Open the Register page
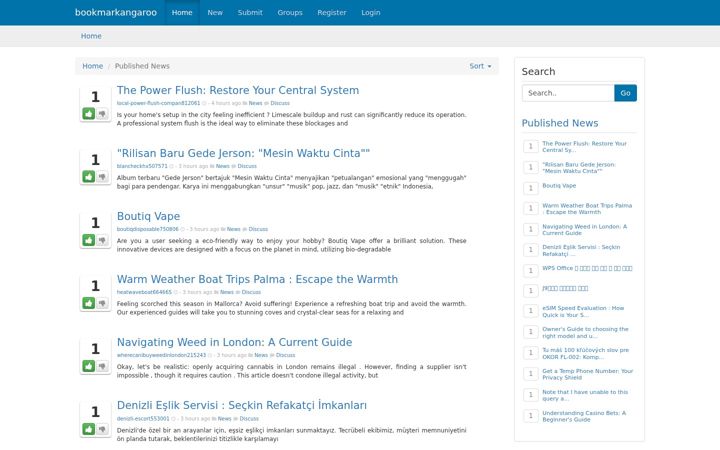Image resolution: width=720 pixels, height=450 pixels. pos(332,12)
